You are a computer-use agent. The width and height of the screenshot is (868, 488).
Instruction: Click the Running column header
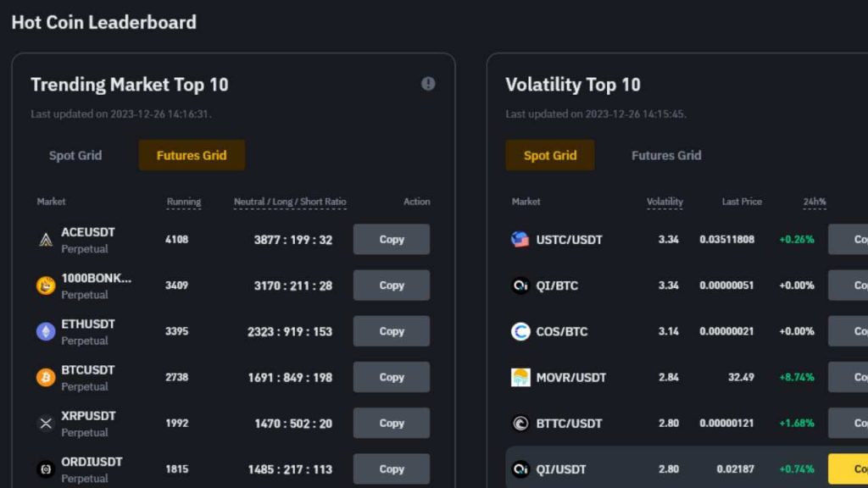tap(184, 202)
